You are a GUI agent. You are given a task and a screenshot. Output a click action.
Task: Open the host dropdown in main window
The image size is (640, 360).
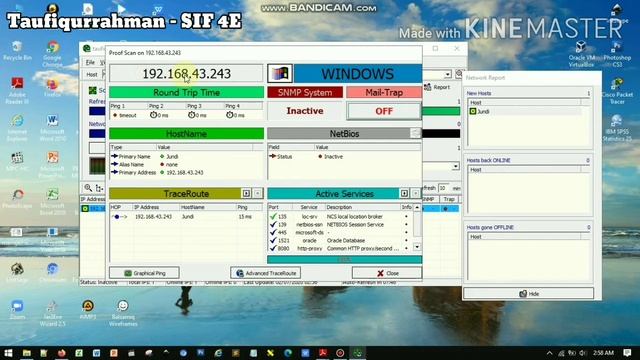pos(448,75)
